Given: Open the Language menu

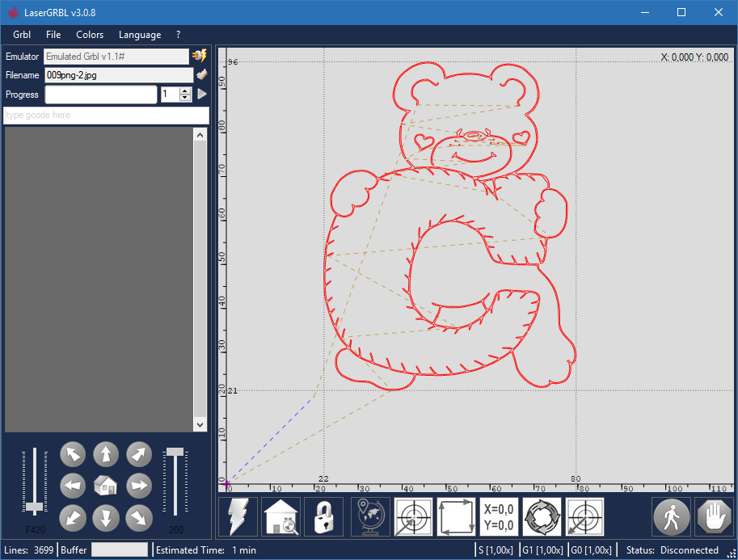Looking at the screenshot, I should pos(140,35).
